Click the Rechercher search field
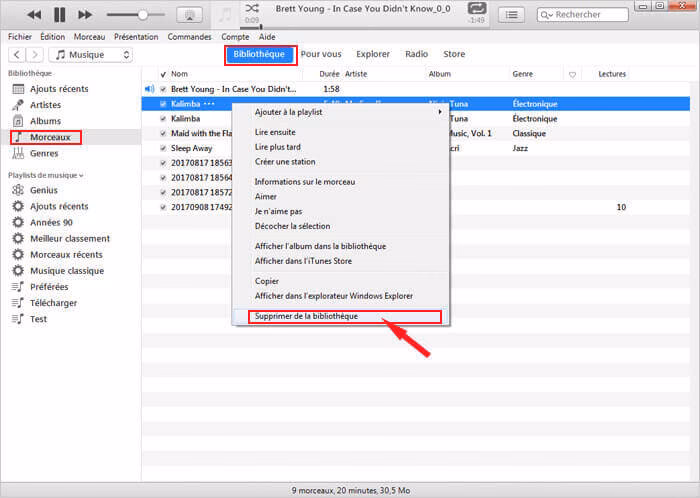 coord(583,15)
